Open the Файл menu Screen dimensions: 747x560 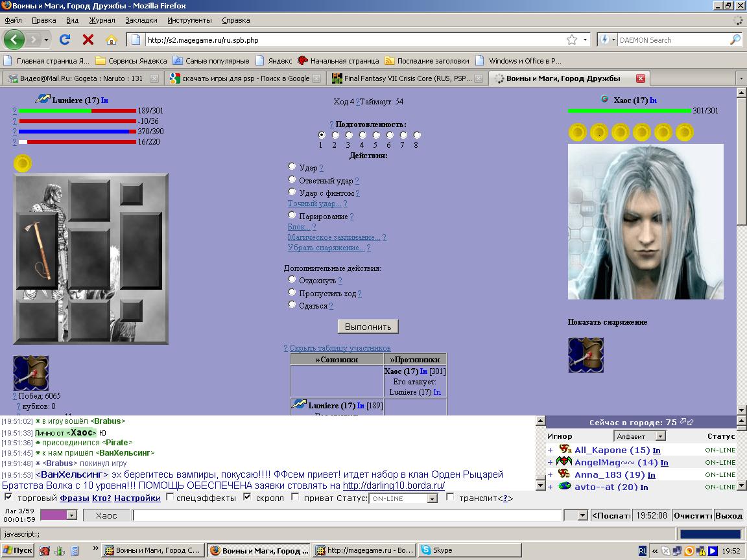click(x=14, y=20)
